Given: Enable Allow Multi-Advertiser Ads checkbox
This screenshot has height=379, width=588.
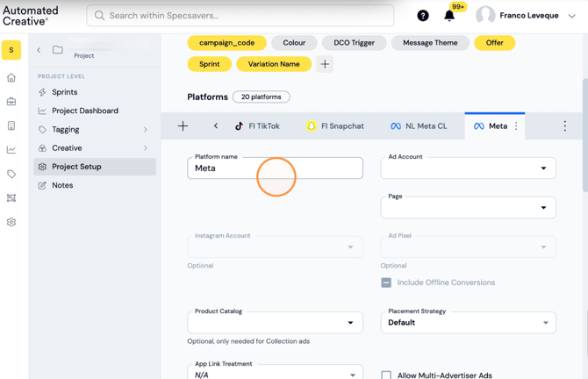Looking at the screenshot, I should click(x=386, y=375).
